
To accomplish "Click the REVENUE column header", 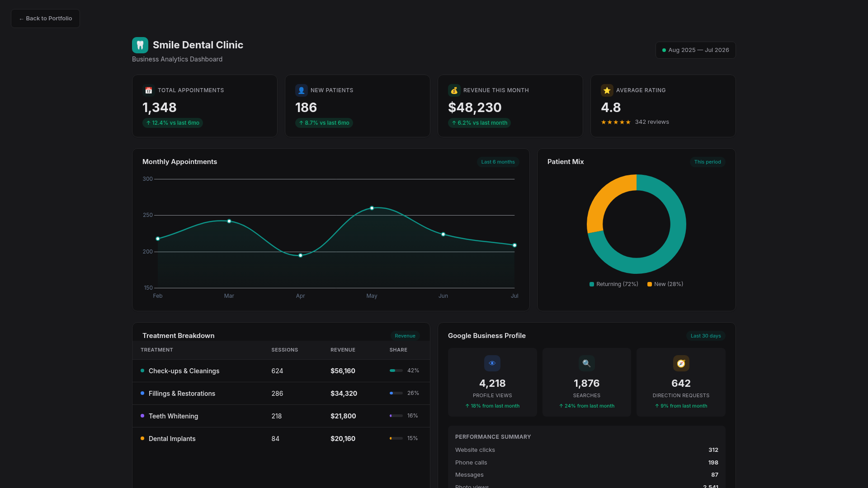I will click(x=343, y=350).
